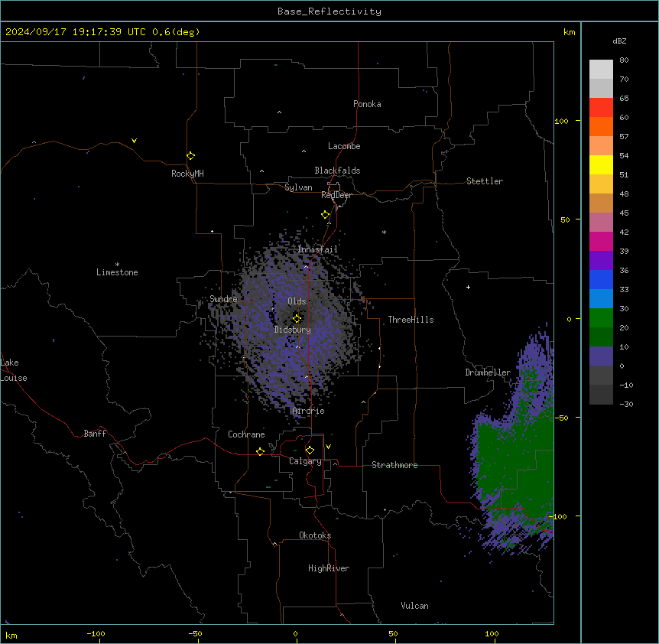Click the Didsbury label
Viewport: 659px width, 644px height.
click(293, 330)
